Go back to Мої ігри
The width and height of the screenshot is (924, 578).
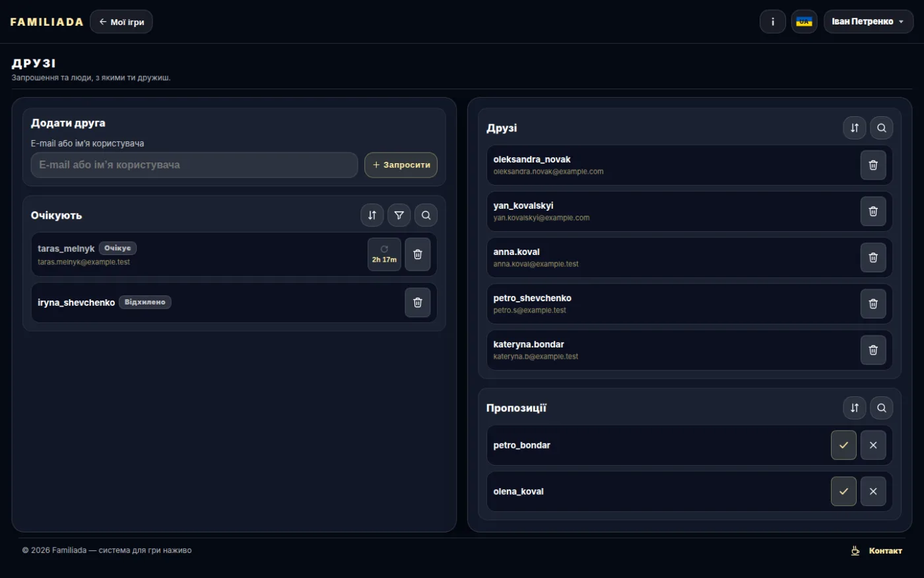pyautogui.click(x=121, y=22)
